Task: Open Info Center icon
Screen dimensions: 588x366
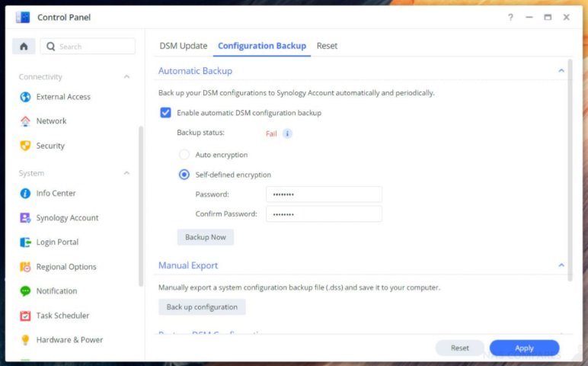Action: pos(25,194)
